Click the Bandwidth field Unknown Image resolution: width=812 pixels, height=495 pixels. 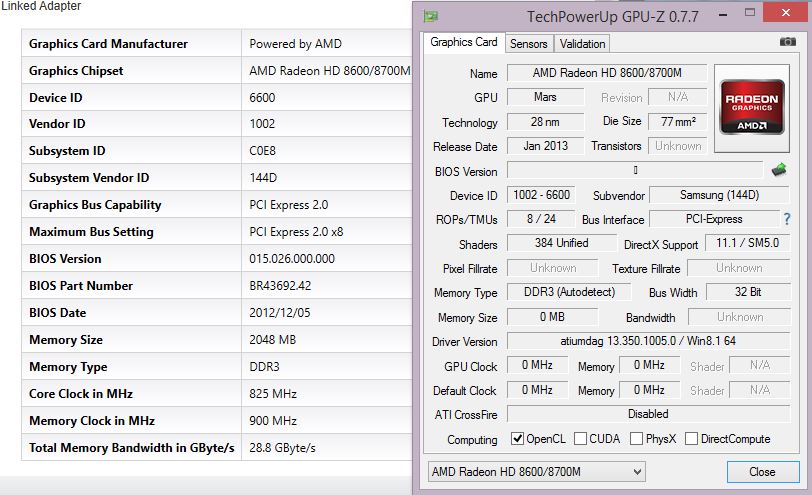739,317
